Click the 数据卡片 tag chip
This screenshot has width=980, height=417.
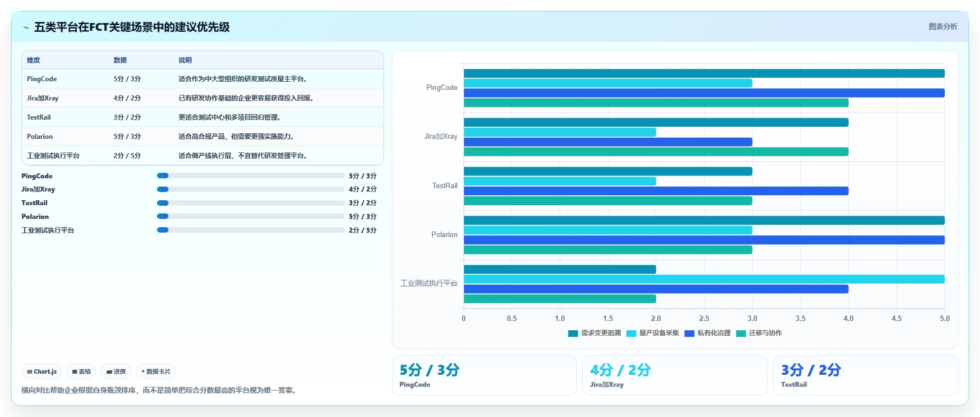(156, 371)
